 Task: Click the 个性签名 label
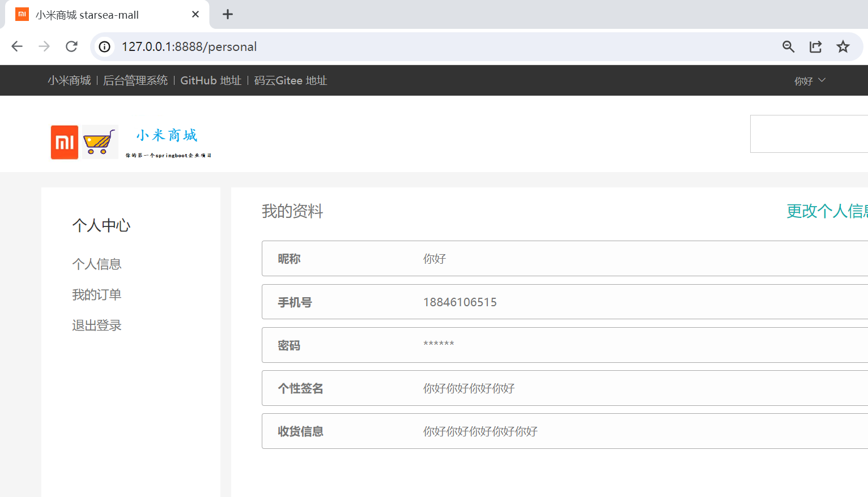300,388
